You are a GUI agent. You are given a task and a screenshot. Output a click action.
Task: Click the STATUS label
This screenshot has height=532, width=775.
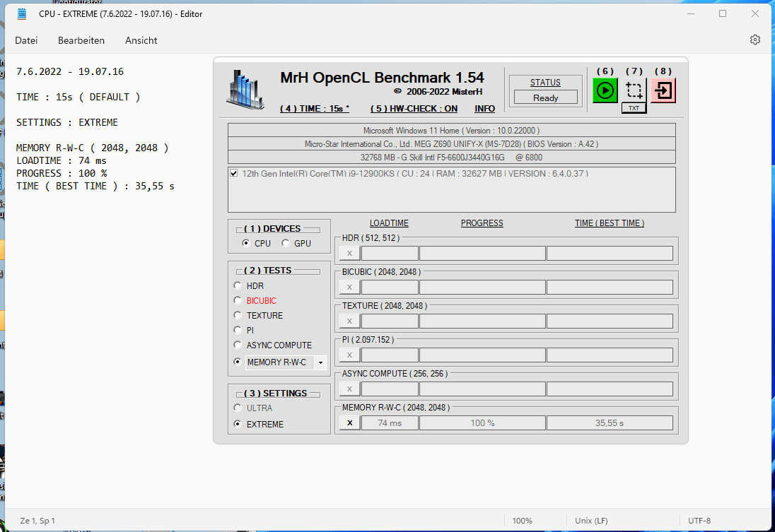[x=545, y=83]
